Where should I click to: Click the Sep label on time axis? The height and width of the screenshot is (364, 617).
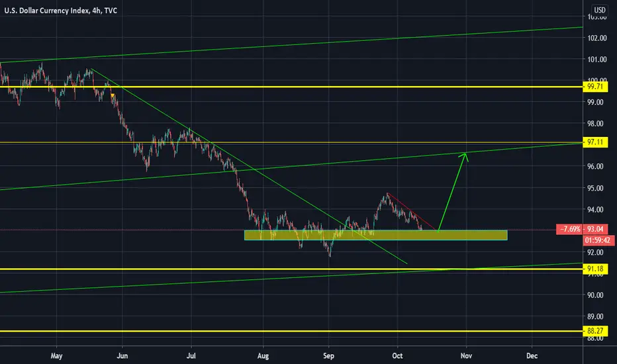pos(328,356)
